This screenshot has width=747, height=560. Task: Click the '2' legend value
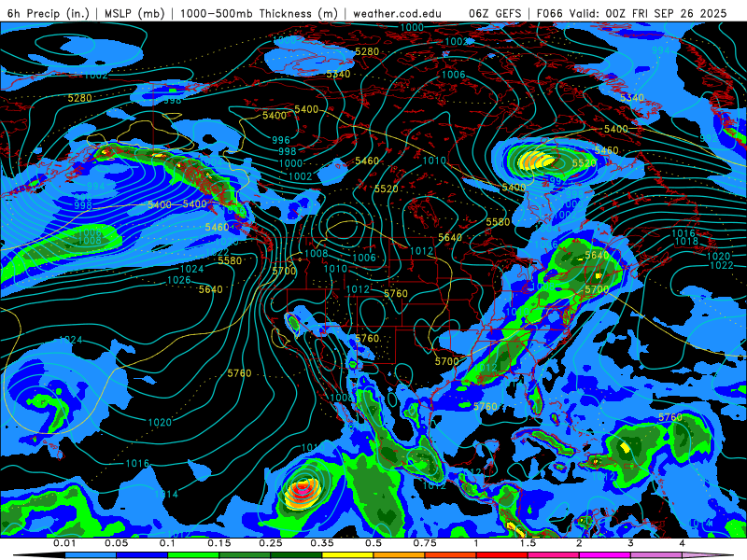(579, 543)
